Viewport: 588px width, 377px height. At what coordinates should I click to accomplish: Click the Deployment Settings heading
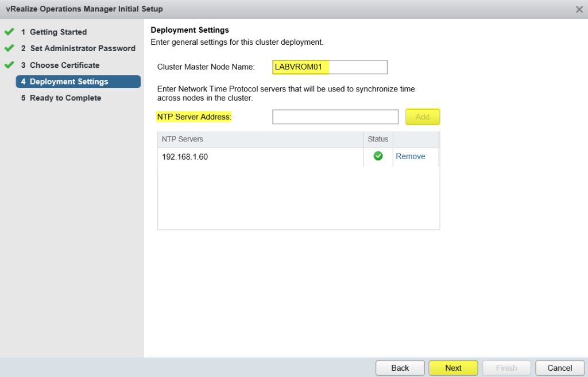pyautogui.click(x=189, y=30)
